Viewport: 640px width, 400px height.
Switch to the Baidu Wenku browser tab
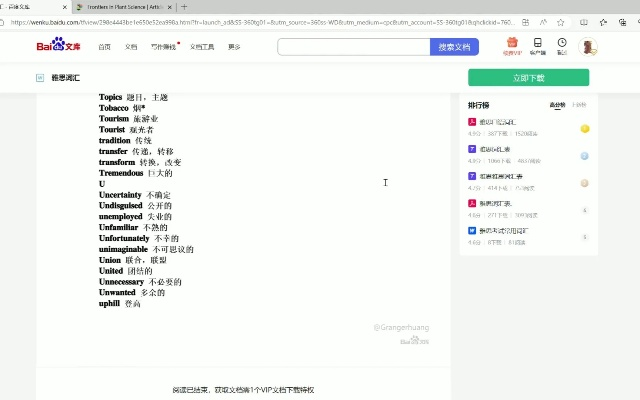33,7
